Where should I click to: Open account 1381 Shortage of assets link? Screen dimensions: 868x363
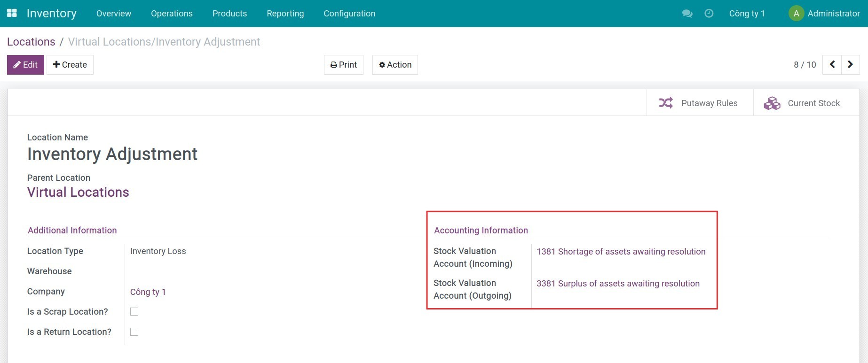621,252
